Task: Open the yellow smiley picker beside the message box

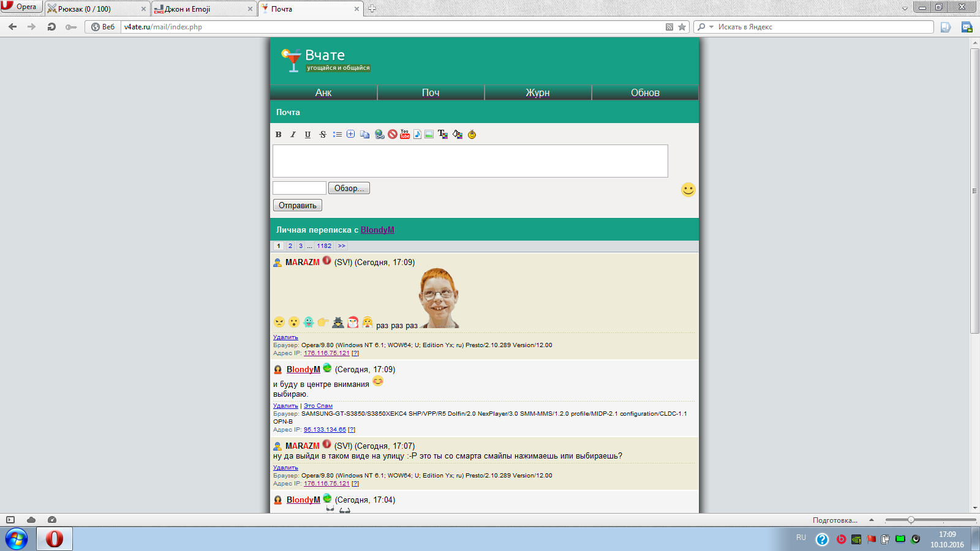Action: click(688, 190)
